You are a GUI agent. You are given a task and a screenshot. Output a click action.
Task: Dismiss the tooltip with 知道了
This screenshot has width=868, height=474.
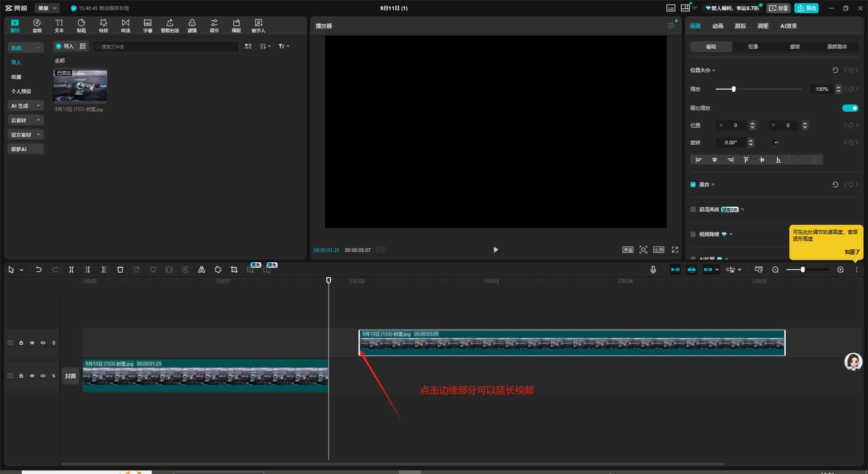pyautogui.click(x=852, y=252)
